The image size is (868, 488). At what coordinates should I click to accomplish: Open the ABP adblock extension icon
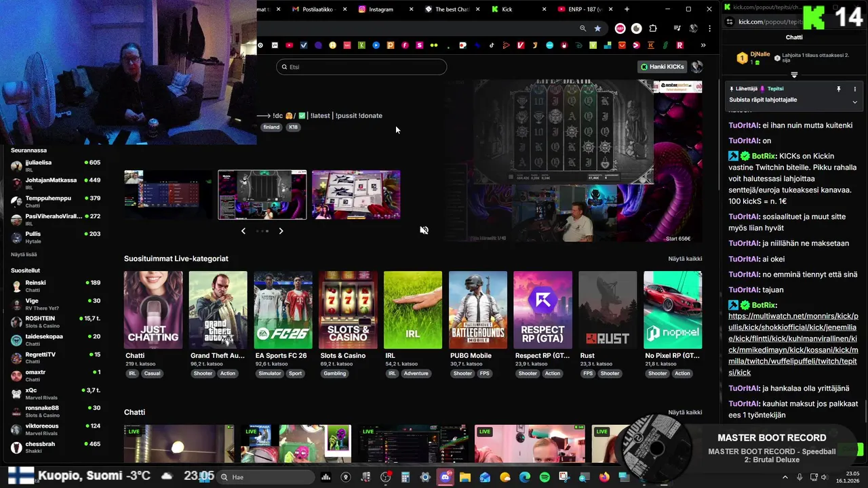[620, 28]
